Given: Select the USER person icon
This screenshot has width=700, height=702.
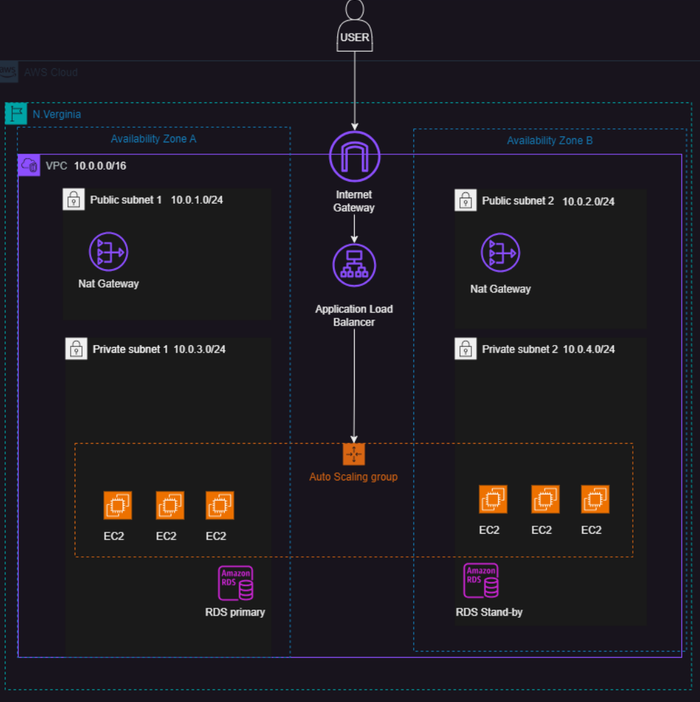Looking at the screenshot, I should point(354,26).
